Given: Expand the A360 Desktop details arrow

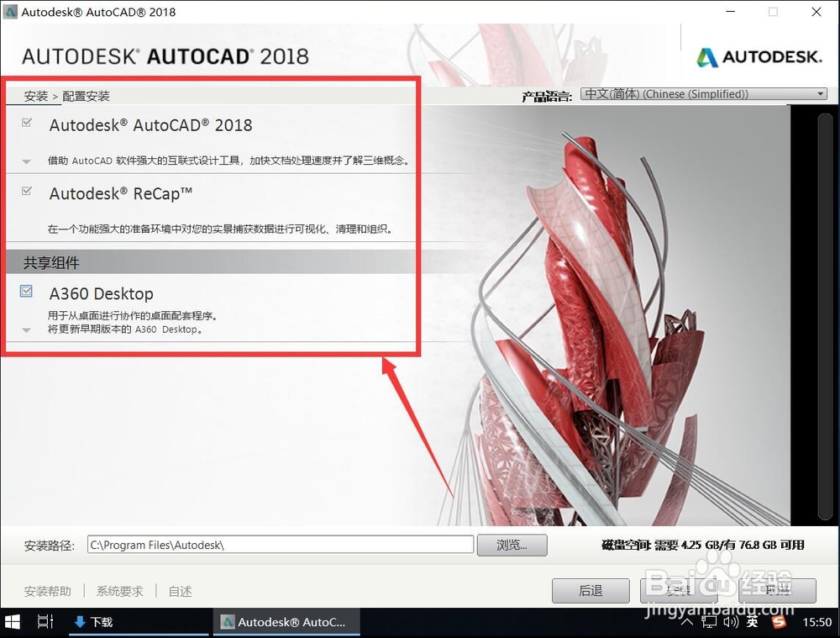Looking at the screenshot, I should [25, 330].
